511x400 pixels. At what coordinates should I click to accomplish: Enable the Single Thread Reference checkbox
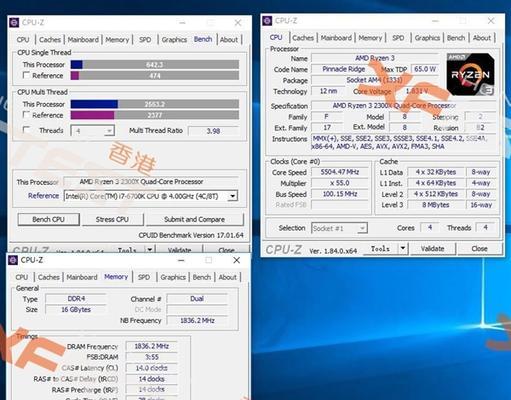[x=26, y=75]
